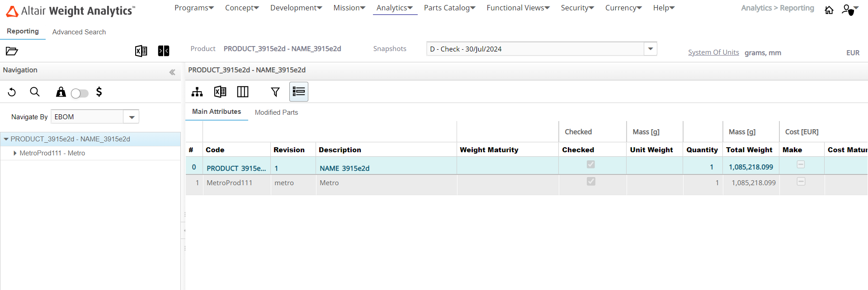Open the column chooser icon

click(243, 92)
